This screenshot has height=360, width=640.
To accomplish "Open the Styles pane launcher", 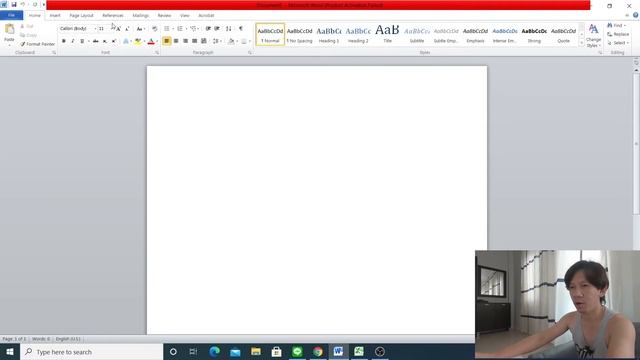I will (x=600, y=53).
